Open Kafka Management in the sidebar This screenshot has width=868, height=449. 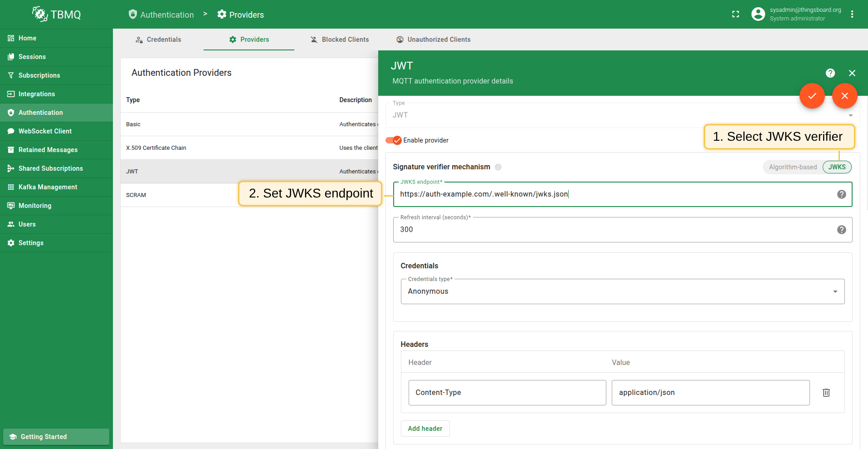click(x=48, y=187)
